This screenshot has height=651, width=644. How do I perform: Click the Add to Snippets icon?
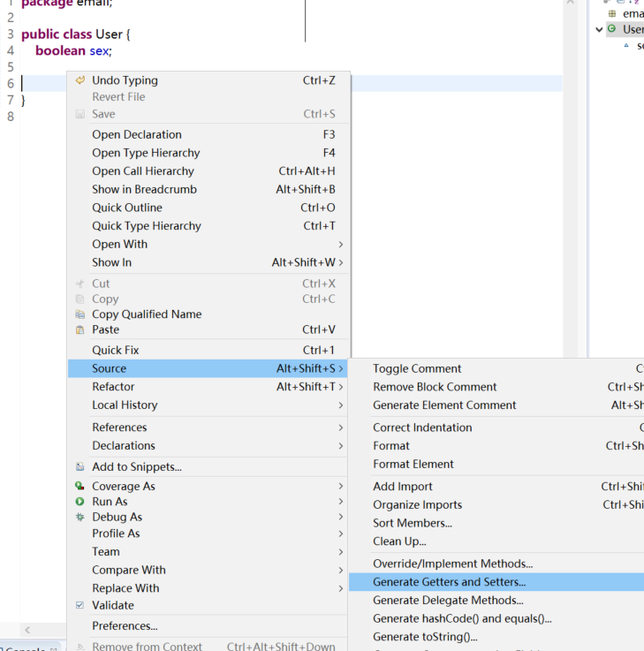80,466
